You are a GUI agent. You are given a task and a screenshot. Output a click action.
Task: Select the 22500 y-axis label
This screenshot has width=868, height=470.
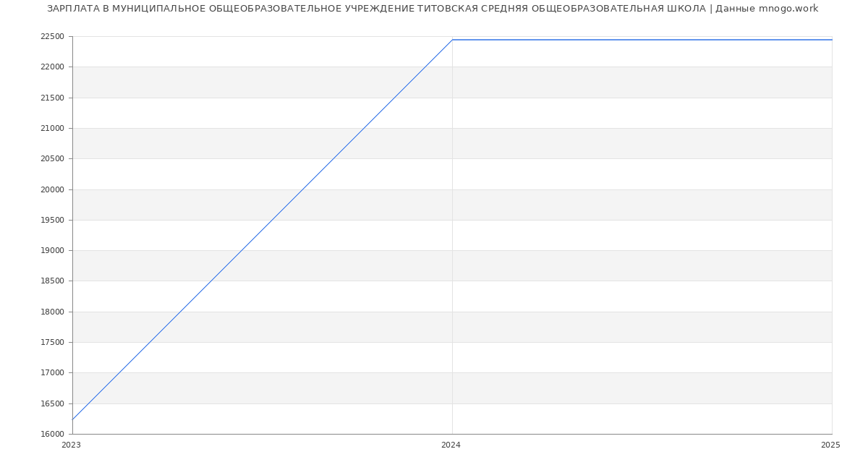coord(52,36)
